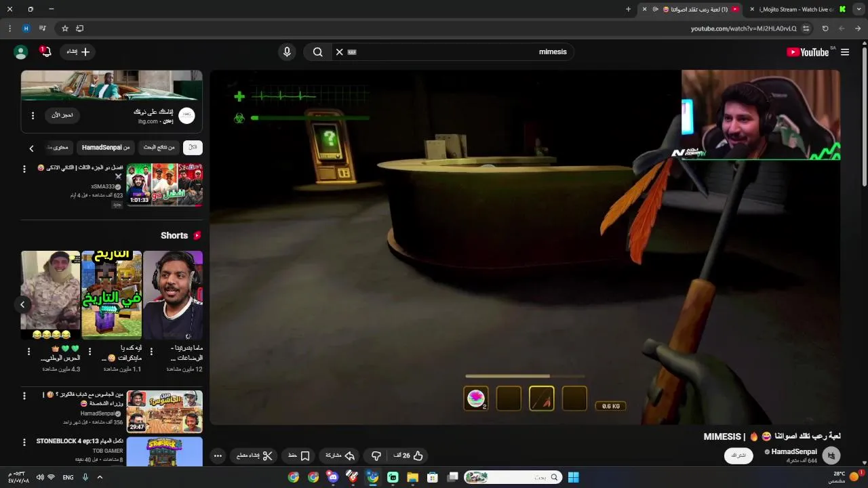Select the 'All' (الكل) filter chip
Viewport: 868px width, 488px height.
(193, 147)
